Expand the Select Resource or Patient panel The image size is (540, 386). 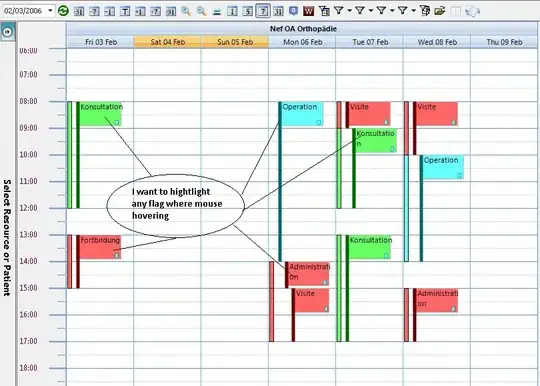tap(8, 32)
